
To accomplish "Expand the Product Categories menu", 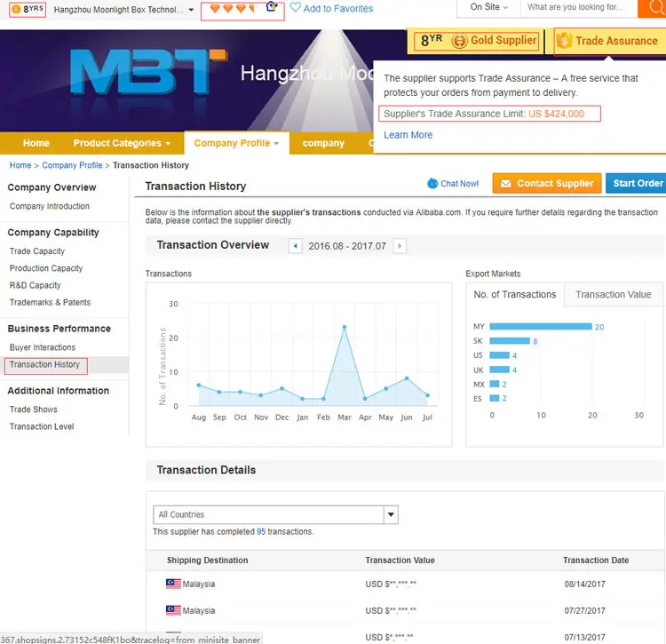I will coord(122,143).
